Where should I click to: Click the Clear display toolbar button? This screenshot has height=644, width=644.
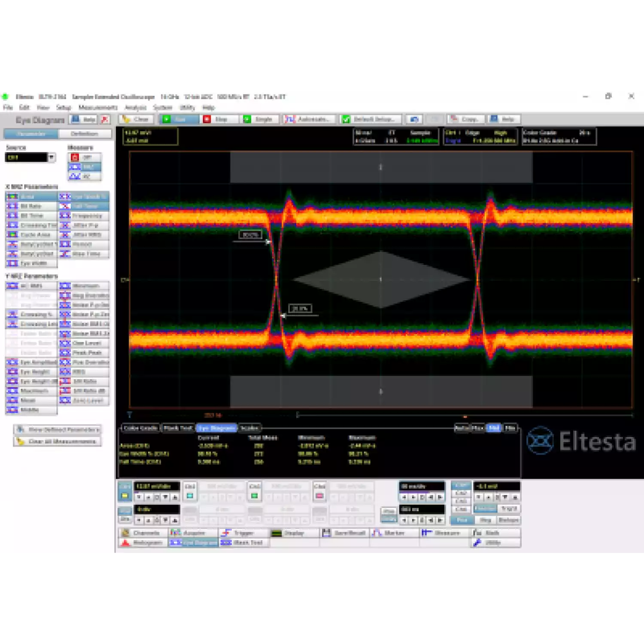137,119
